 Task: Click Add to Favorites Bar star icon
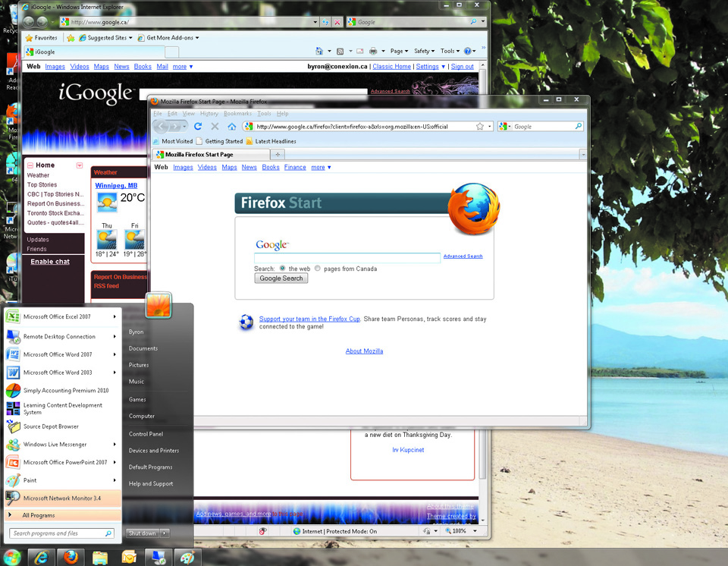click(71, 38)
